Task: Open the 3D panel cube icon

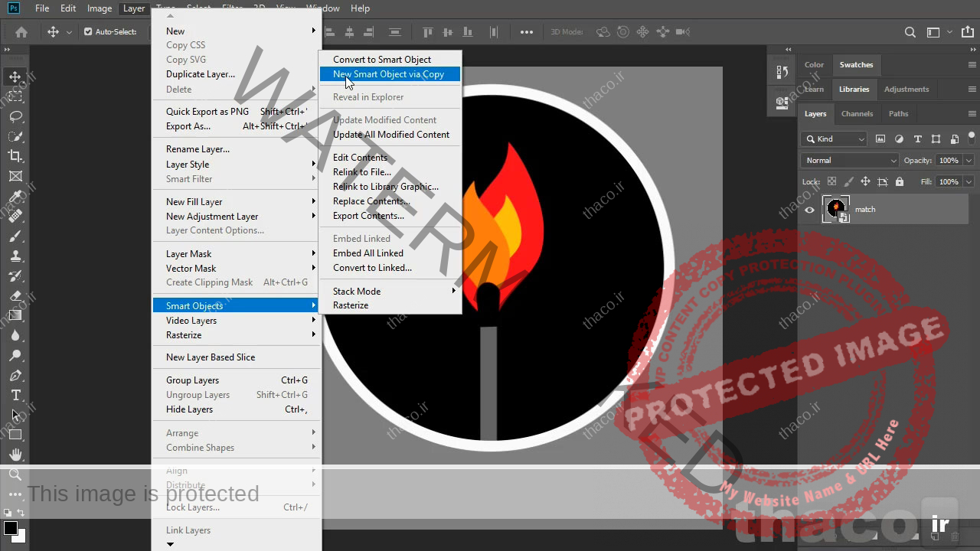Action: click(x=782, y=101)
